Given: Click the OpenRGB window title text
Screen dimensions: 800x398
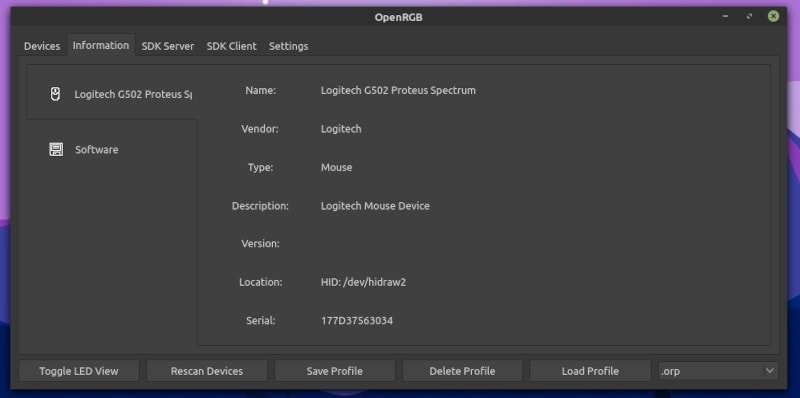Looking at the screenshot, I should coord(398,17).
